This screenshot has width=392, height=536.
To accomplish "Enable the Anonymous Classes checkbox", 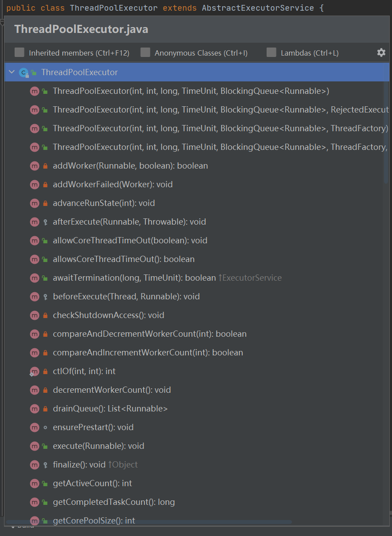I will tap(145, 52).
